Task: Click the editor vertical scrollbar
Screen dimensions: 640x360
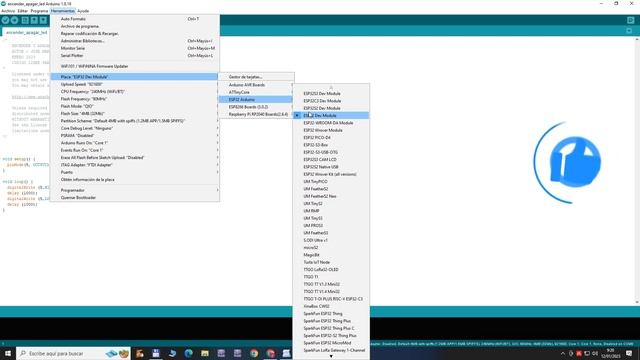Action: (637, 171)
